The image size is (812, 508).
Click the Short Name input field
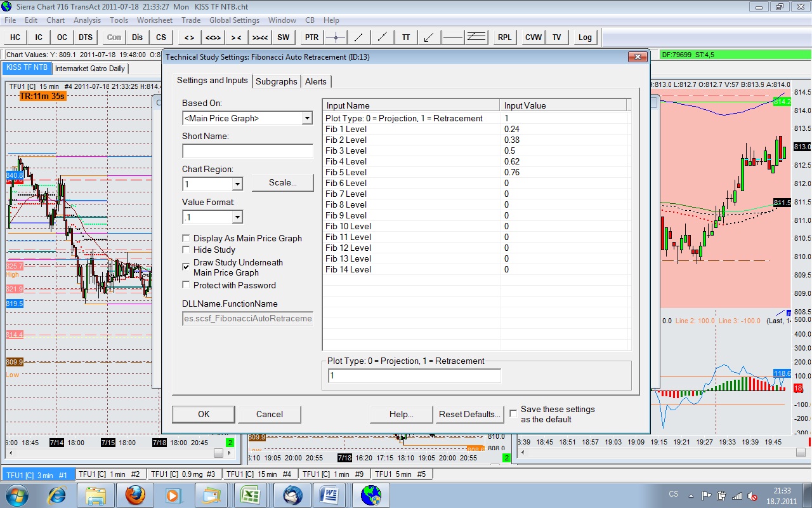(247, 151)
